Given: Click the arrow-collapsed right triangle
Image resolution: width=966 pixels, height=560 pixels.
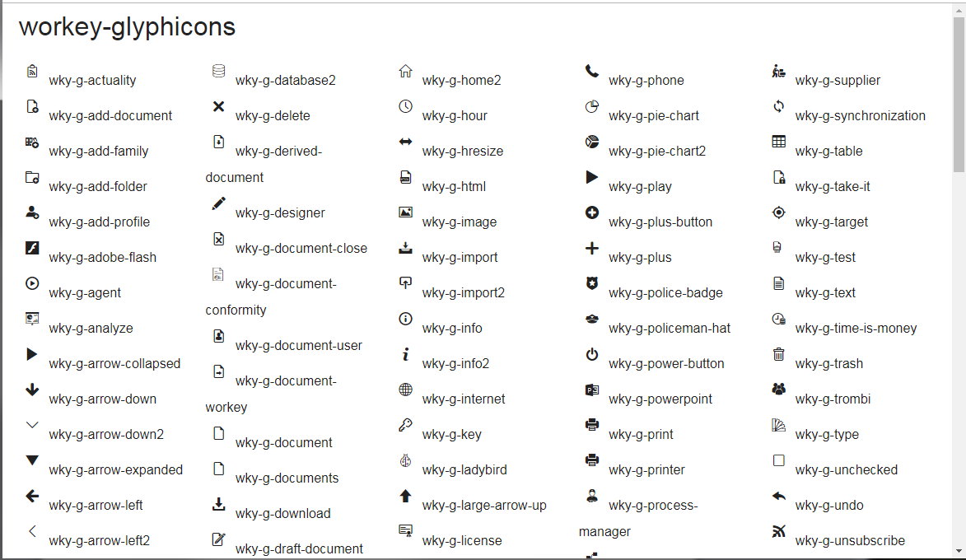Looking at the screenshot, I should [32, 354].
